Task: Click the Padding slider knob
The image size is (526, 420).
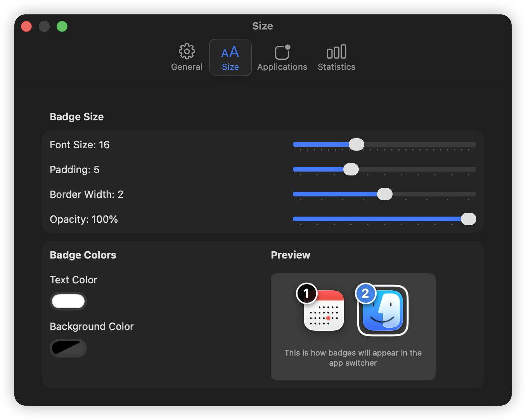Action: 351,169
